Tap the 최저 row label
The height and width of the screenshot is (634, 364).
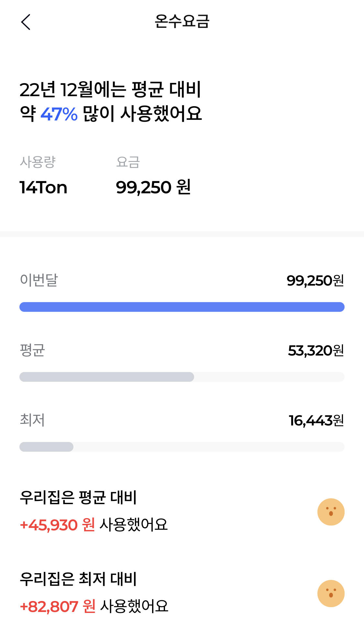[x=32, y=420]
